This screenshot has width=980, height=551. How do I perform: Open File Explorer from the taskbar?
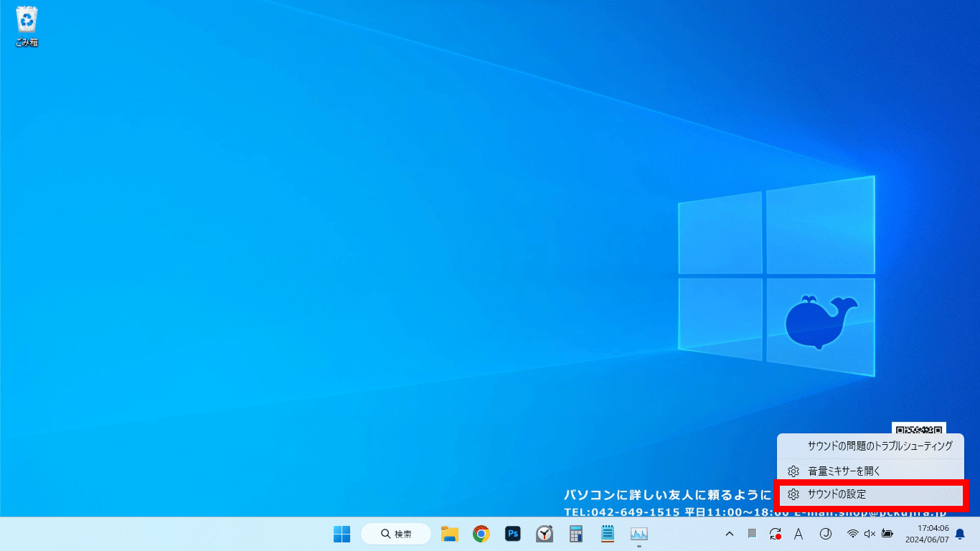[x=450, y=534]
